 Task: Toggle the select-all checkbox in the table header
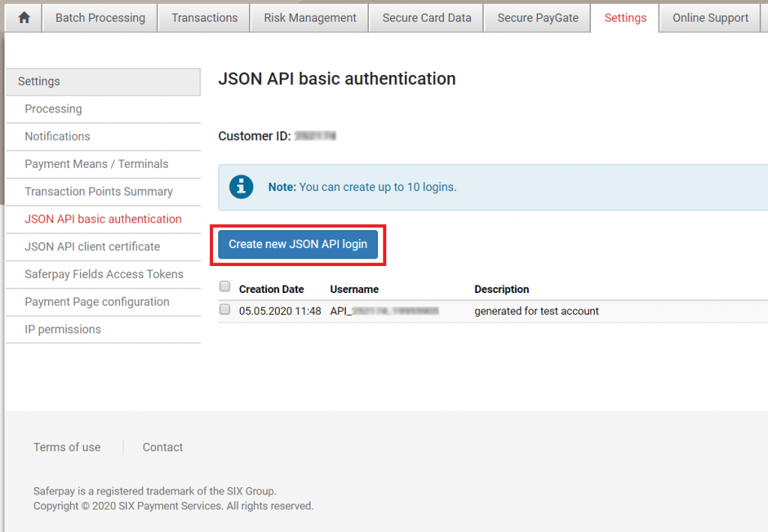pos(223,285)
